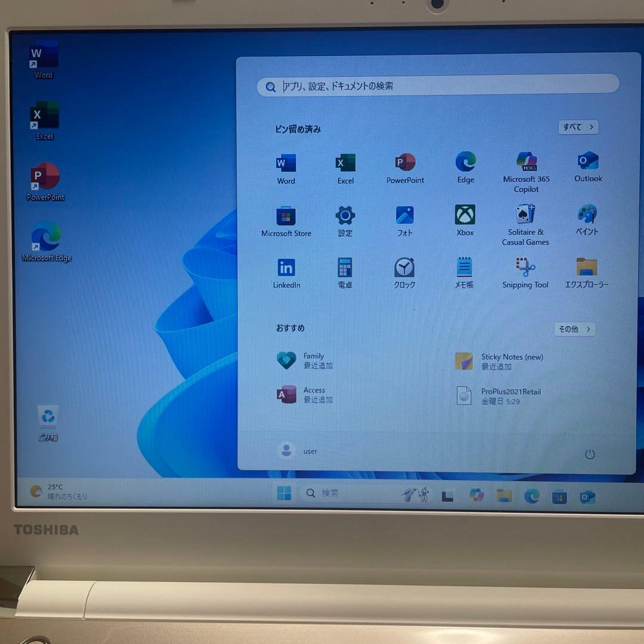Open the Outlook app in Start menu
The image size is (644, 644).
(587, 162)
